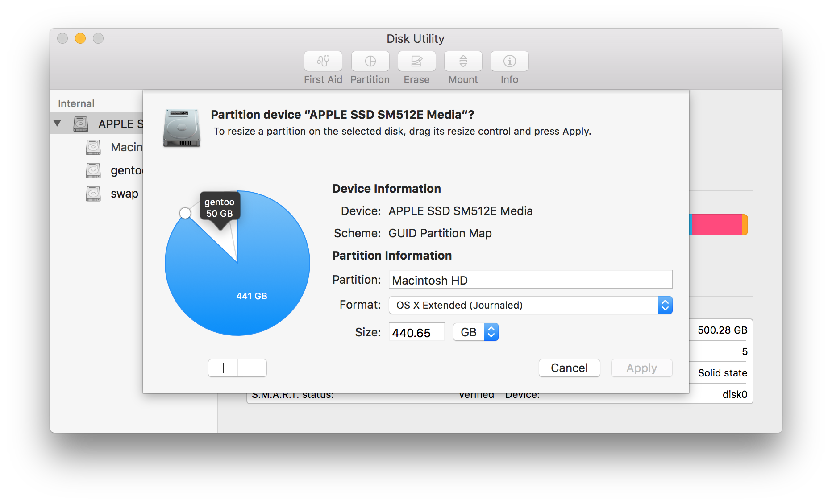Click the white resize handle on the pie chart
This screenshot has height=504, width=832.
[x=185, y=213]
